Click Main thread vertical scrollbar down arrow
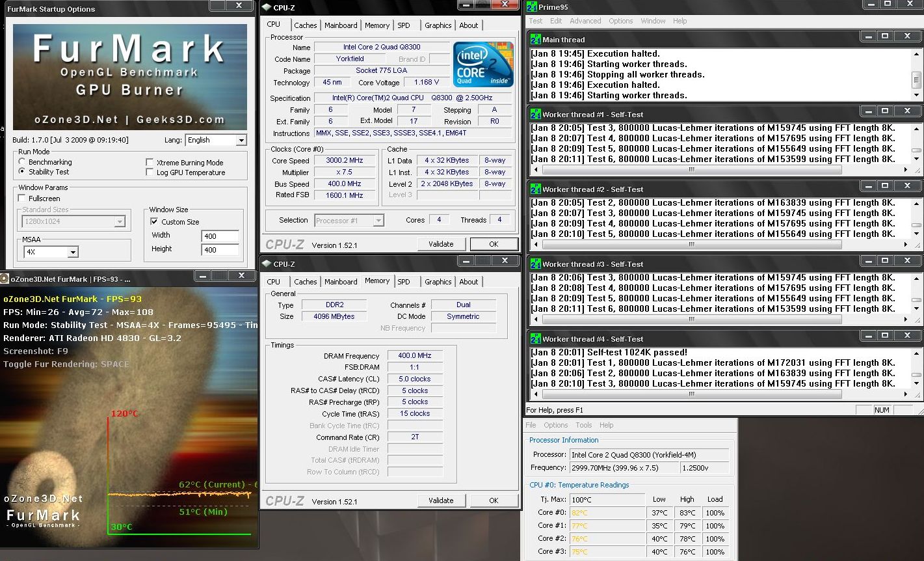 coord(916,95)
